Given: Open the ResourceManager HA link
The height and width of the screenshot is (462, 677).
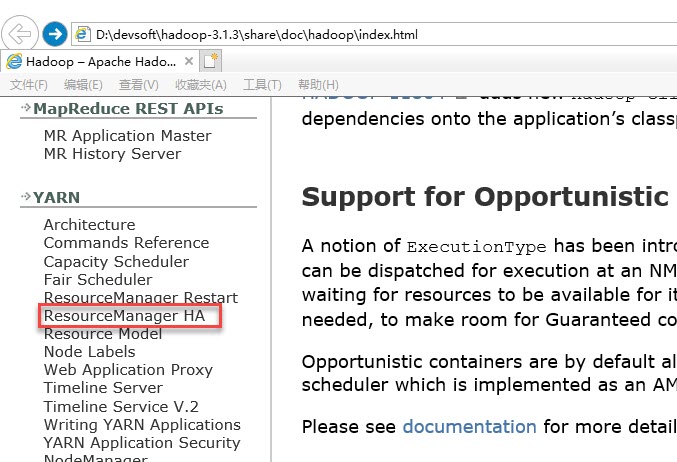Looking at the screenshot, I should coord(124,316).
